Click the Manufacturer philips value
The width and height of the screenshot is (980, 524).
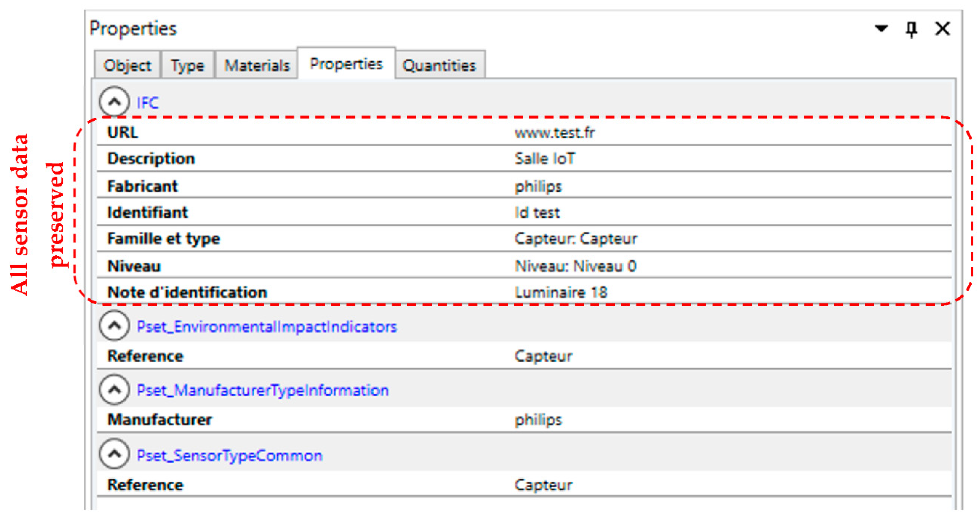pos(538,420)
